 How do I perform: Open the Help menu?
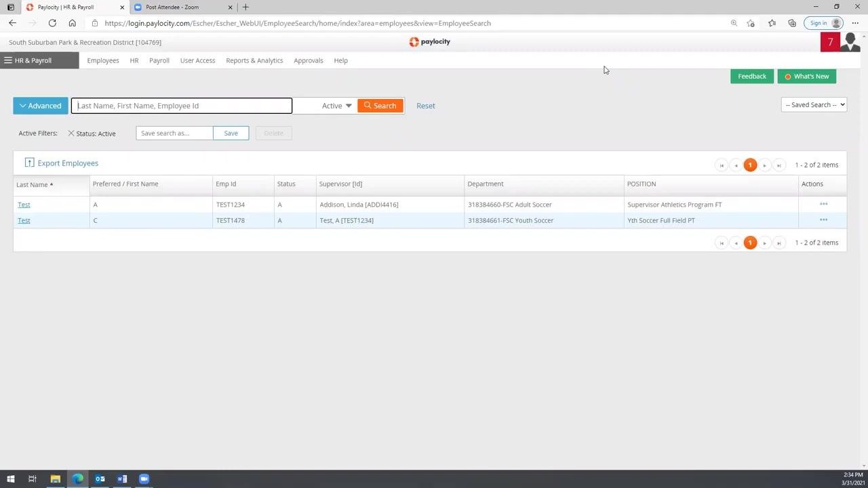pos(340,60)
